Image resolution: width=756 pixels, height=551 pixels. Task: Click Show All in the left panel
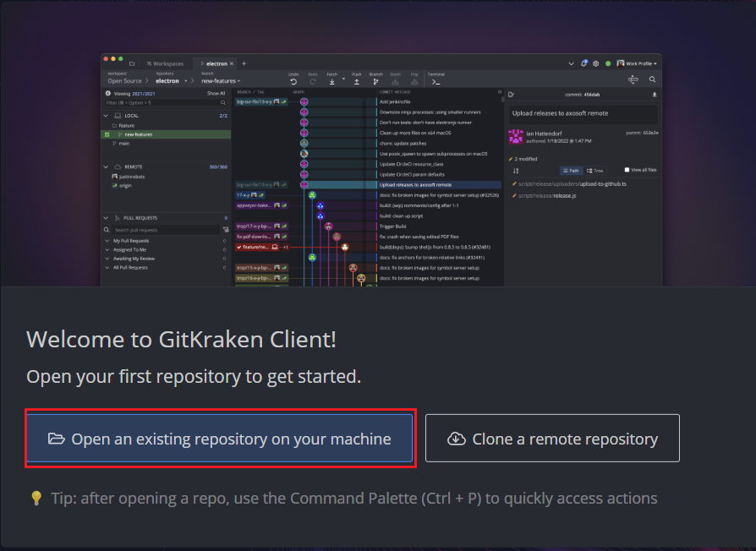pos(216,94)
